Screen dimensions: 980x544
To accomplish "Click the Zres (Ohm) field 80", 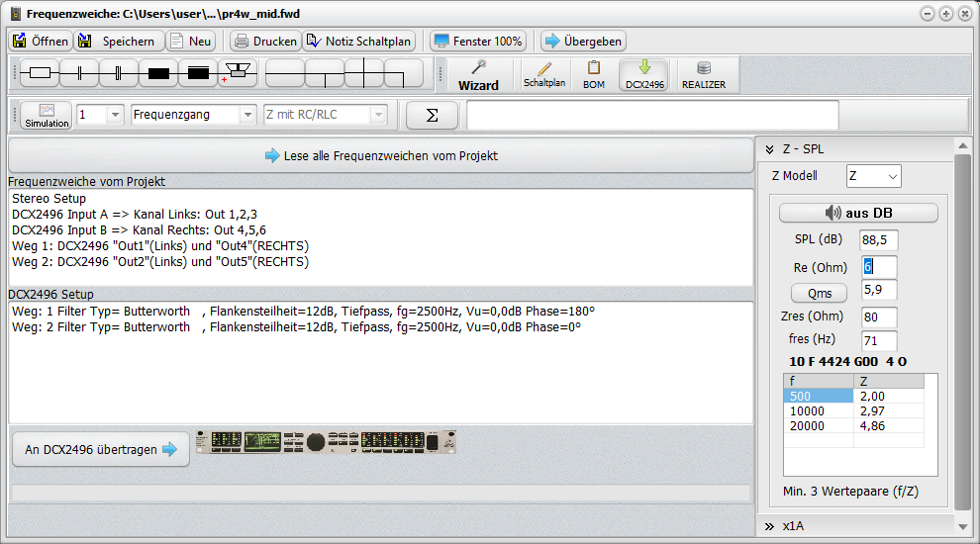I will (x=879, y=317).
